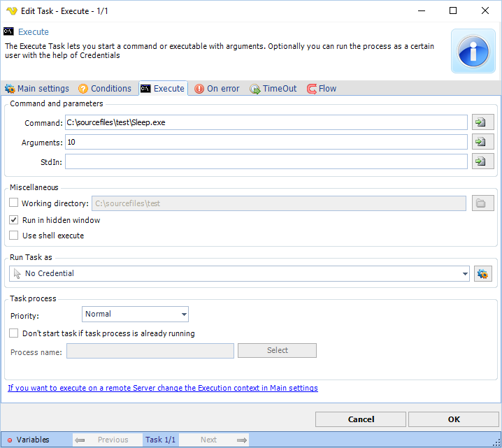The width and height of the screenshot is (502, 448).
Task: Click into the Command input field
Action: tap(266, 122)
